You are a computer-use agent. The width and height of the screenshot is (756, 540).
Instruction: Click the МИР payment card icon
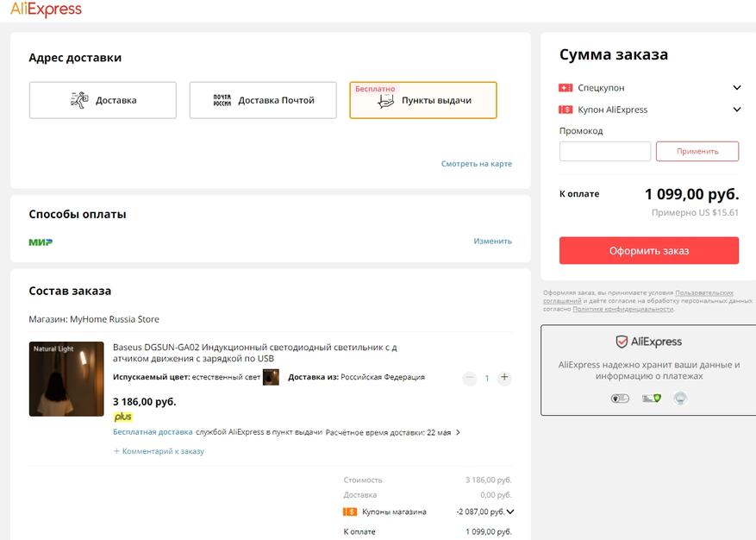click(41, 242)
